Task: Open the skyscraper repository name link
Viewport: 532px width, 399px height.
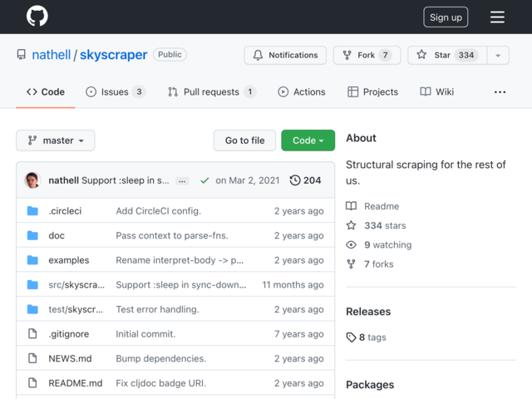Action: pyautogui.click(x=113, y=55)
